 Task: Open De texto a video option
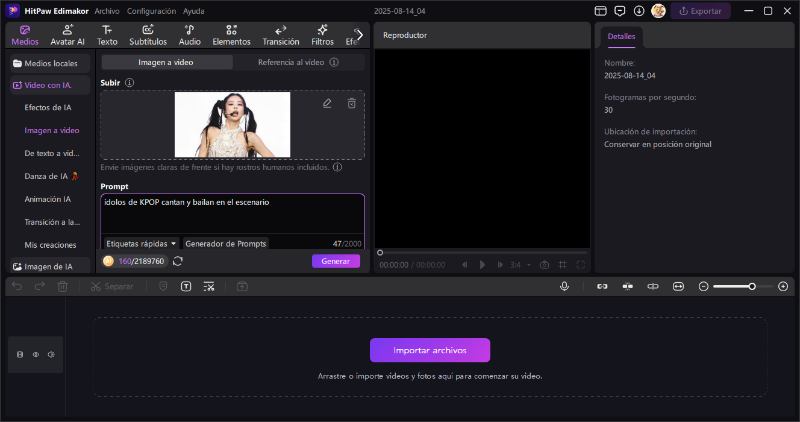(x=52, y=153)
